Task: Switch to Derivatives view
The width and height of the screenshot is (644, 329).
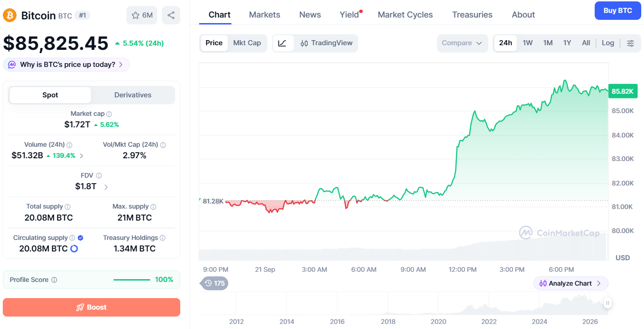Action: tap(133, 95)
